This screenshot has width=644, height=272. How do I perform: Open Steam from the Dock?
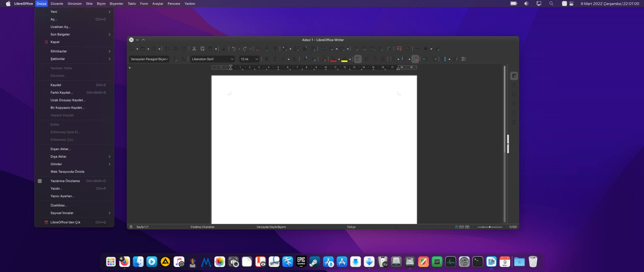[x=315, y=262]
